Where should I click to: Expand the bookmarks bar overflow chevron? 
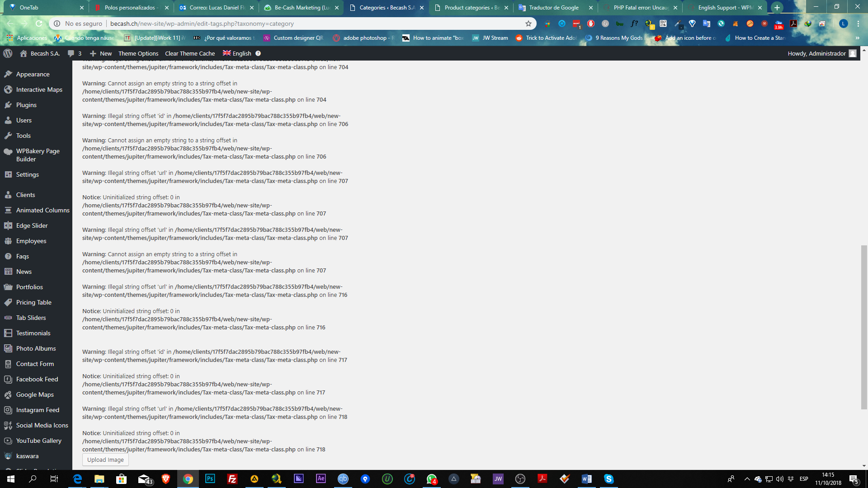coord(857,38)
